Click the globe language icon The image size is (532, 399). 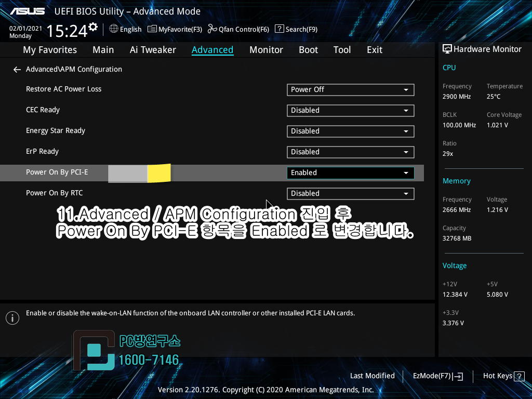(114, 29)
